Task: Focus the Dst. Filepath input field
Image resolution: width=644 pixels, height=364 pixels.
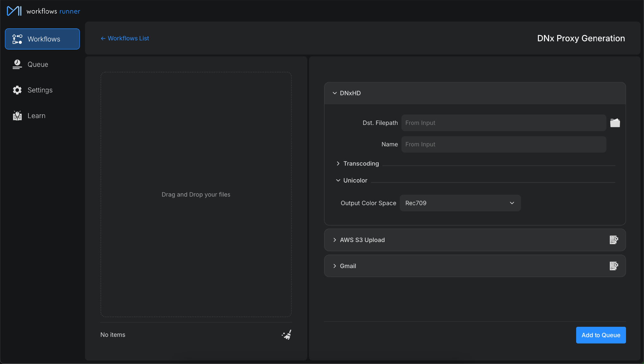Action: click(x=504, y=123)
